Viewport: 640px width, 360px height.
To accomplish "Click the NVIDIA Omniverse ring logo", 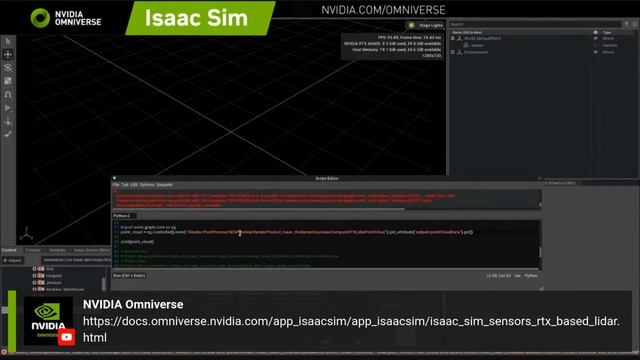I will [x=40, y=18].
